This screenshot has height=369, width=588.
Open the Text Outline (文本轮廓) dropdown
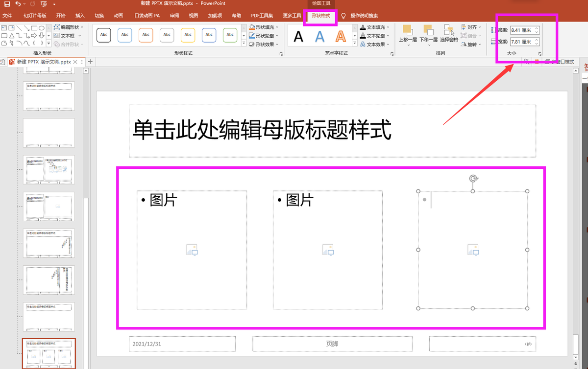(x=375, y=36)
